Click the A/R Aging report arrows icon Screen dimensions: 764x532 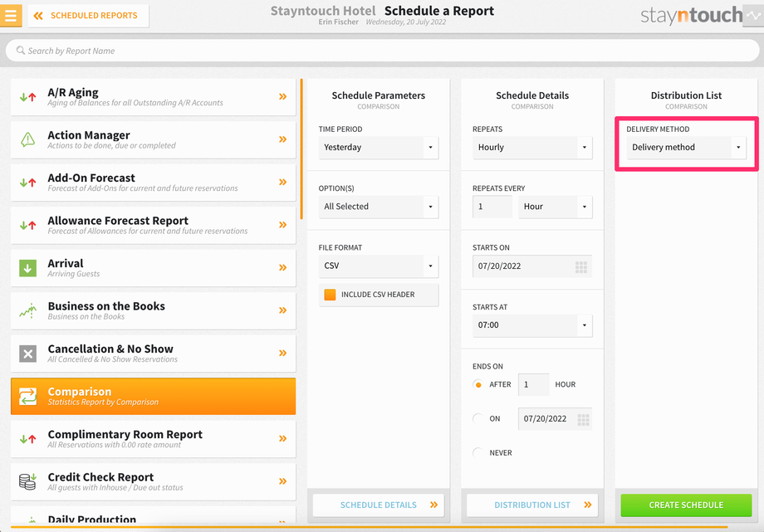[x=27, y=97]
